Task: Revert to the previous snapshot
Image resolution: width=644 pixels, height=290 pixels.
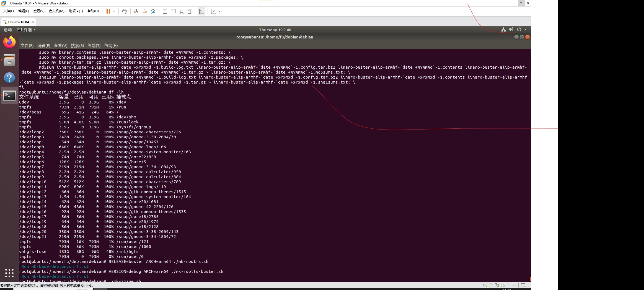Action: 145,11
